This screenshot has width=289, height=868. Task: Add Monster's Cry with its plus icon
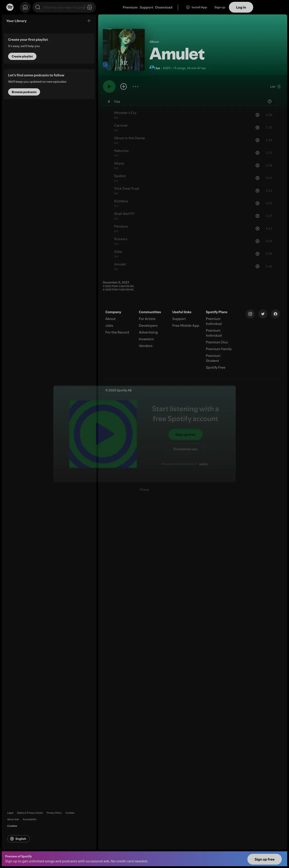tap(257, 115)
